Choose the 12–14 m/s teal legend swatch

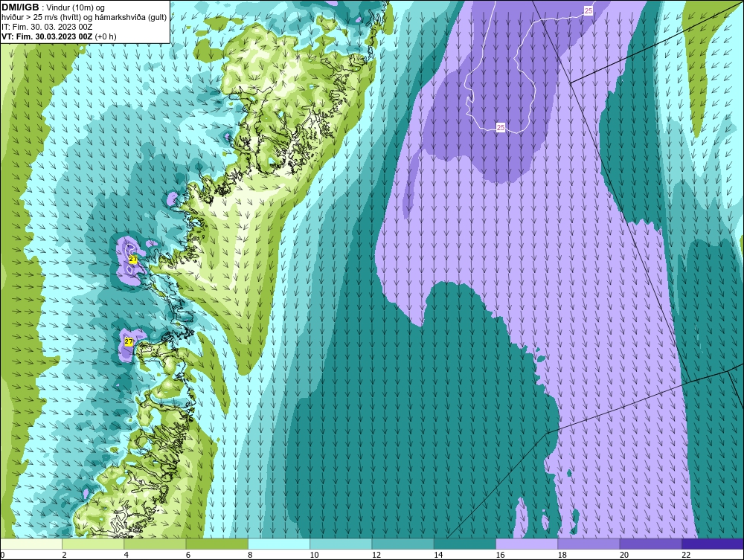(403, 544)
